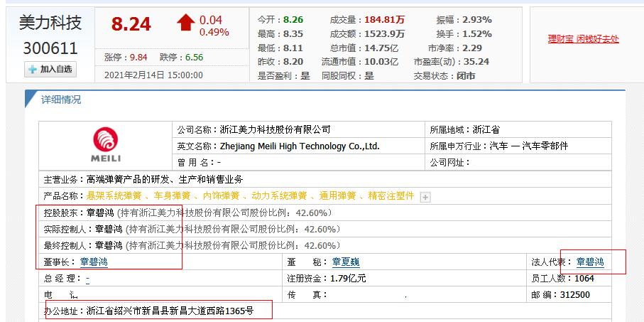Click product name 悬架系统弹簧
The height and width of the screenshot is (322, 644).
coord(114,195)
